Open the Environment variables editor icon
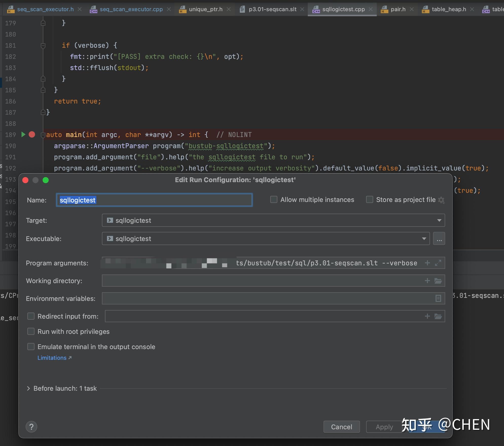Viewport: 504px width, 446px height. coord(438,298)
